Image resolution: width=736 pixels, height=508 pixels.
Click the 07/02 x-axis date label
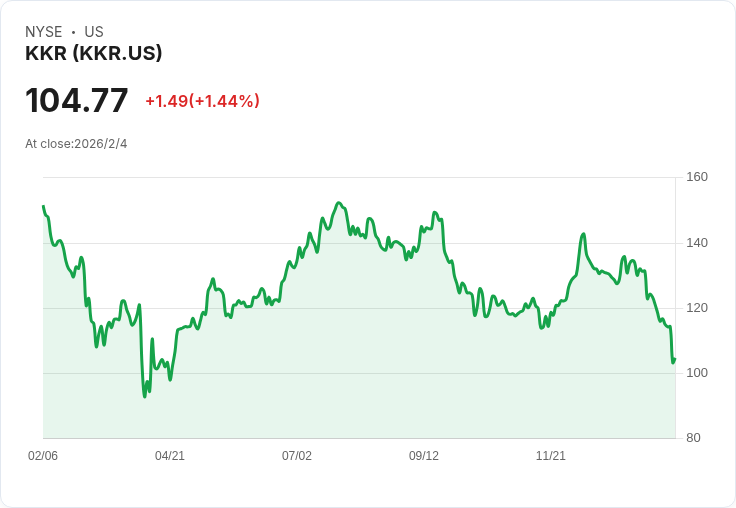click(x=297, y=455)
